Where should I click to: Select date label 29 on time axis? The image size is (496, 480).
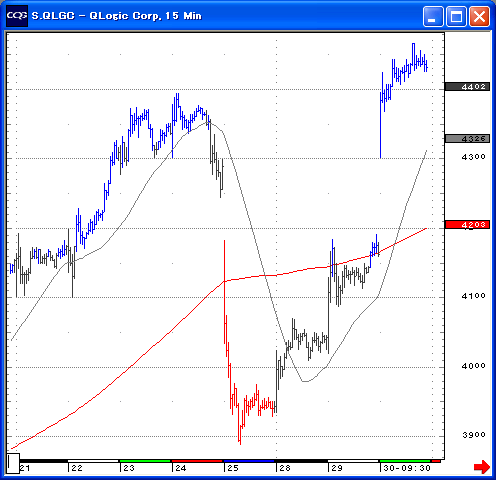coord(337,468)
